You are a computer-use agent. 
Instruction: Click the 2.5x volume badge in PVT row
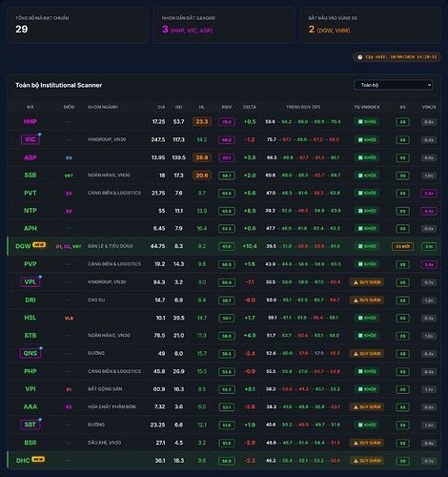pyautogui.click(x=429, y=194)
